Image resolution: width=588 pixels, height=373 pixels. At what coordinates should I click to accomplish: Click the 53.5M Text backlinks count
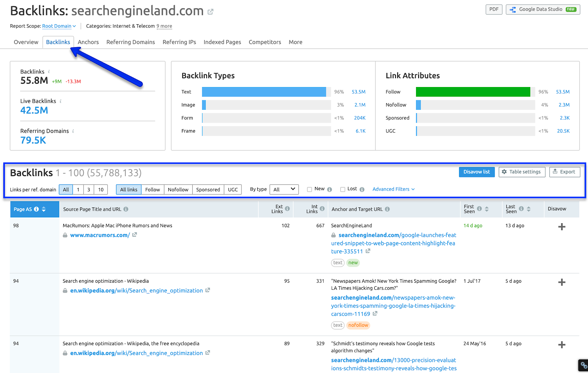[x=359, y=92]
